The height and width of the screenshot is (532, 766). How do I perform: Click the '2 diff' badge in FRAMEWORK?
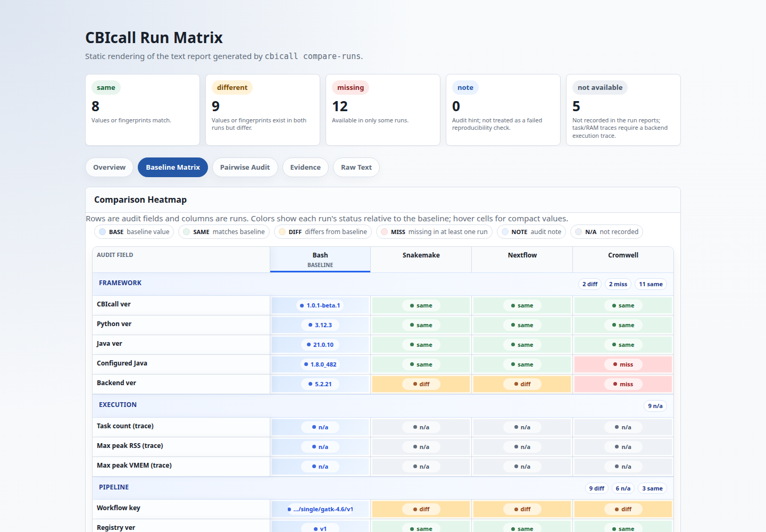pyautogui.click(x=590, y=284)
